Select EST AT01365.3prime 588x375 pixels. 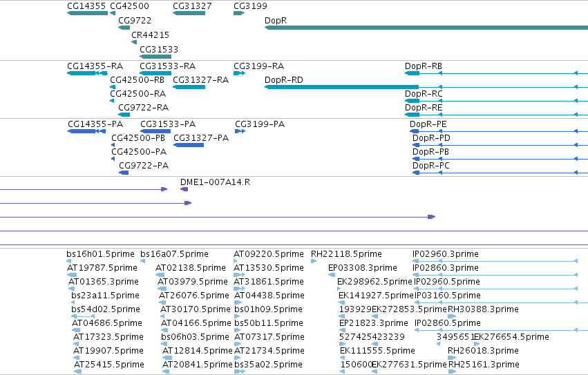pos(104,282)
